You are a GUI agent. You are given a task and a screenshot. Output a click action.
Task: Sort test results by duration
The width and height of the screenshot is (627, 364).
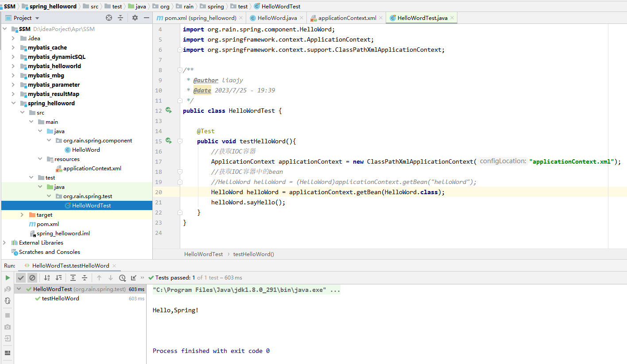tap(58, 278)
